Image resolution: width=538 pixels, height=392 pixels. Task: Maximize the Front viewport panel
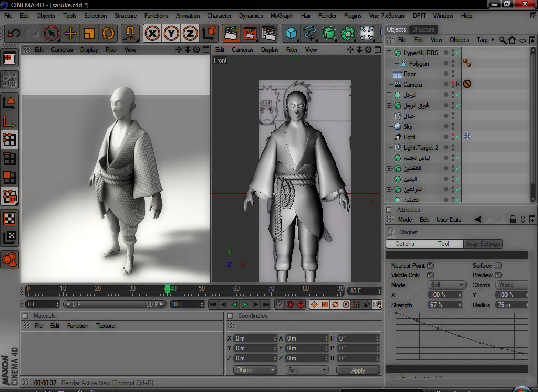pyautogui.click(x=378, y=50)
